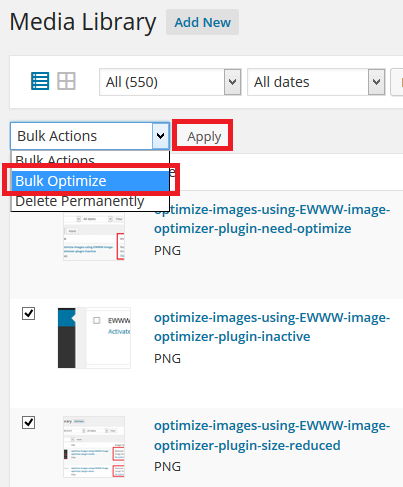Open the plugin-need-optimize image link
The height and width of the screenshot is (487, 403).
click(272, 219)
